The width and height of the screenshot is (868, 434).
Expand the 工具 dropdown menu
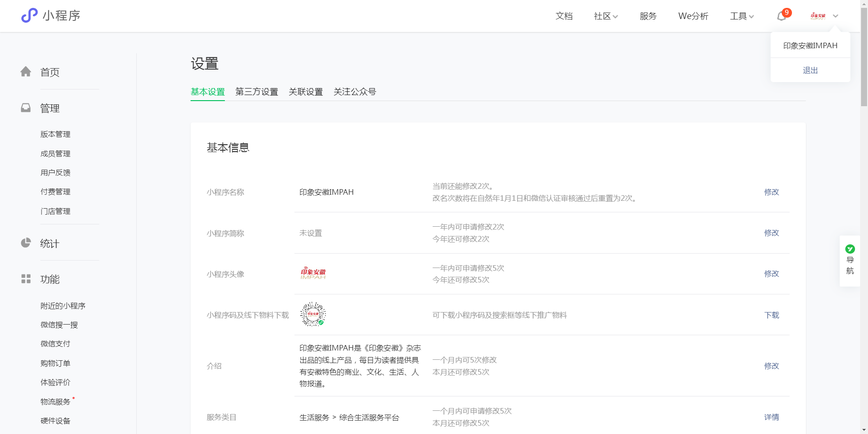[x=742, y=16]
